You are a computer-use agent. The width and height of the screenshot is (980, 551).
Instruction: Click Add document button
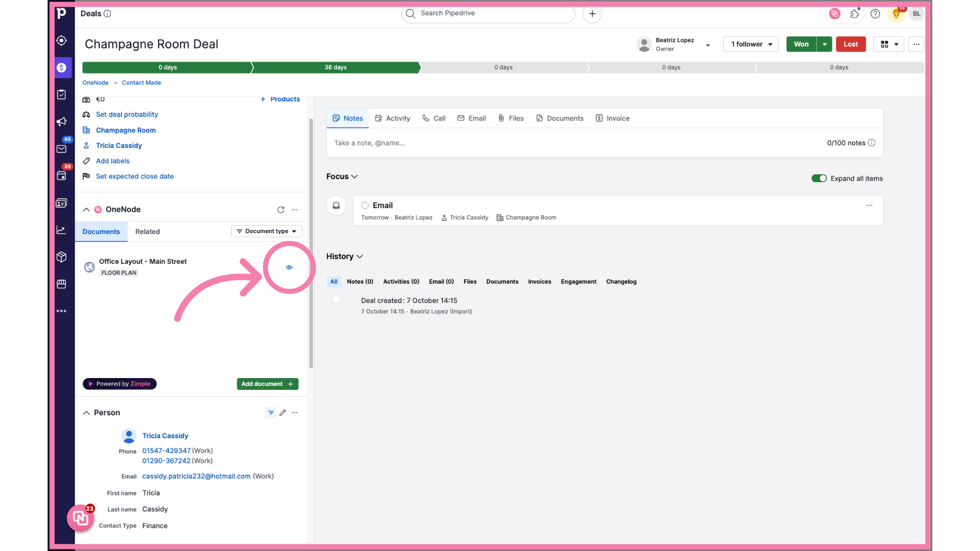coord(267,384)
